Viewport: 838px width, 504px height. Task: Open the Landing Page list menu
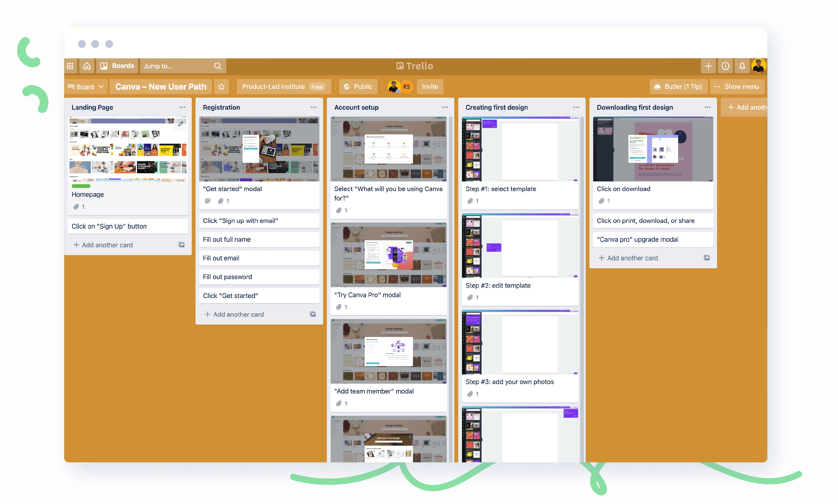pyautogui.click(x=183, y=107)
